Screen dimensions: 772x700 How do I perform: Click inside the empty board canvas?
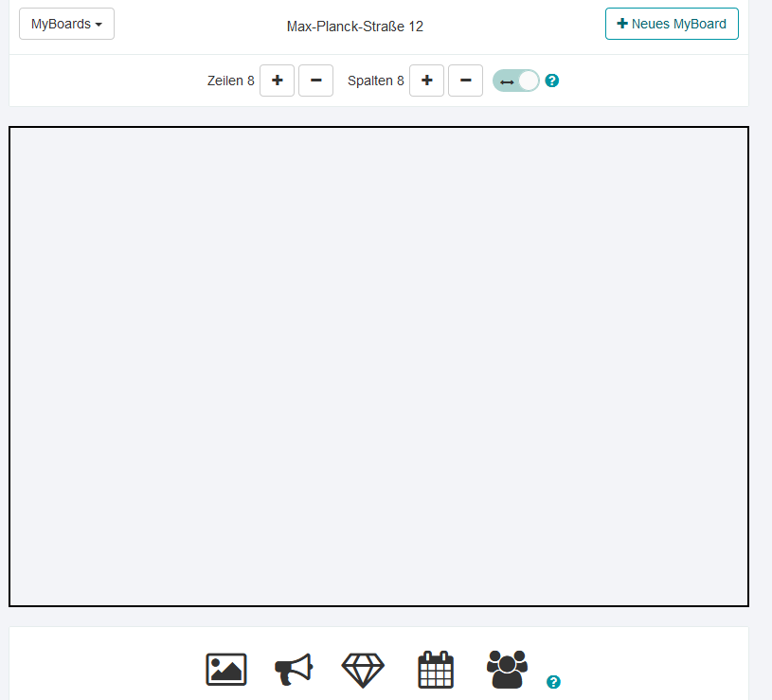379,367
